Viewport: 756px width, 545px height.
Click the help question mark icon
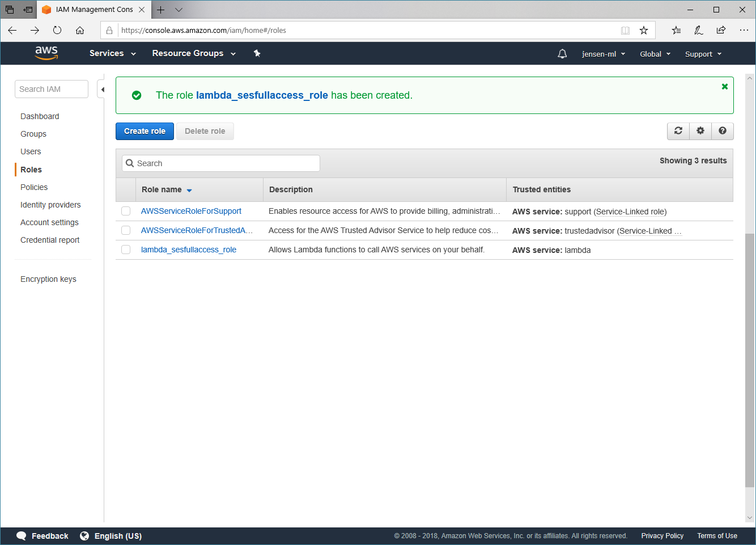click(x=723, y=131)
